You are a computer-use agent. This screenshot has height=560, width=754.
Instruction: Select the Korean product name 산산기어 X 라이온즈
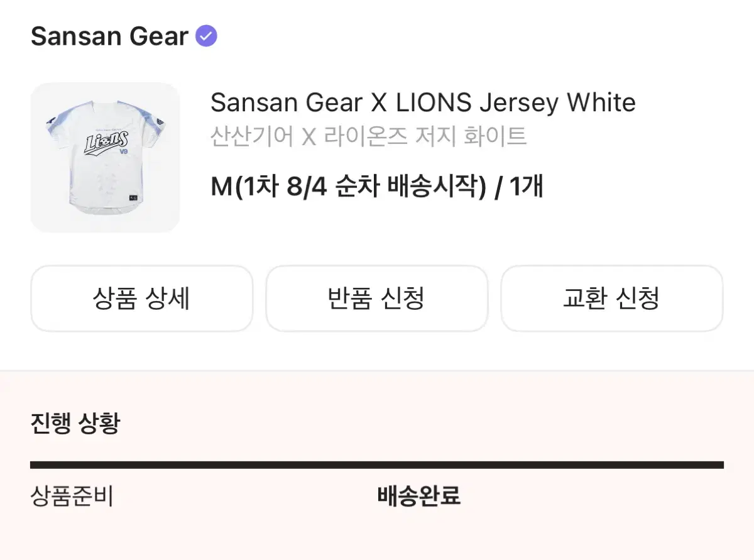click(x=368, y=136)
